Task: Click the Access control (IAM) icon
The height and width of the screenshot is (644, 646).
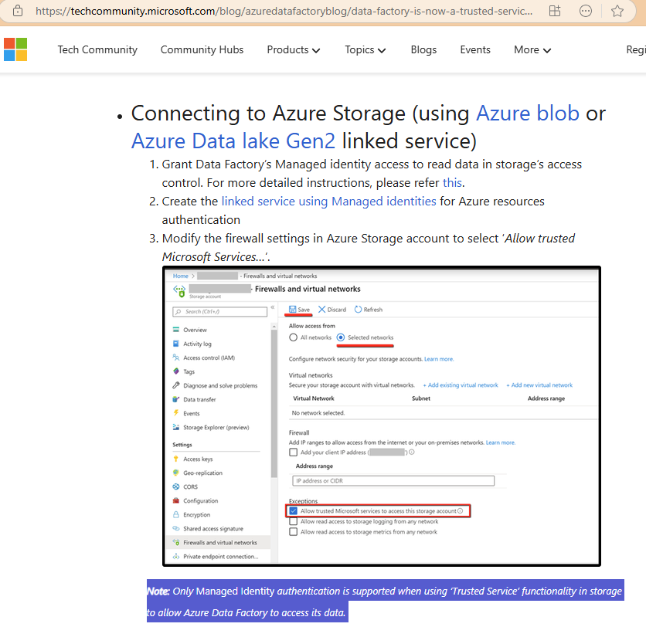Action: pyautogui.click(x=176, y=358)
